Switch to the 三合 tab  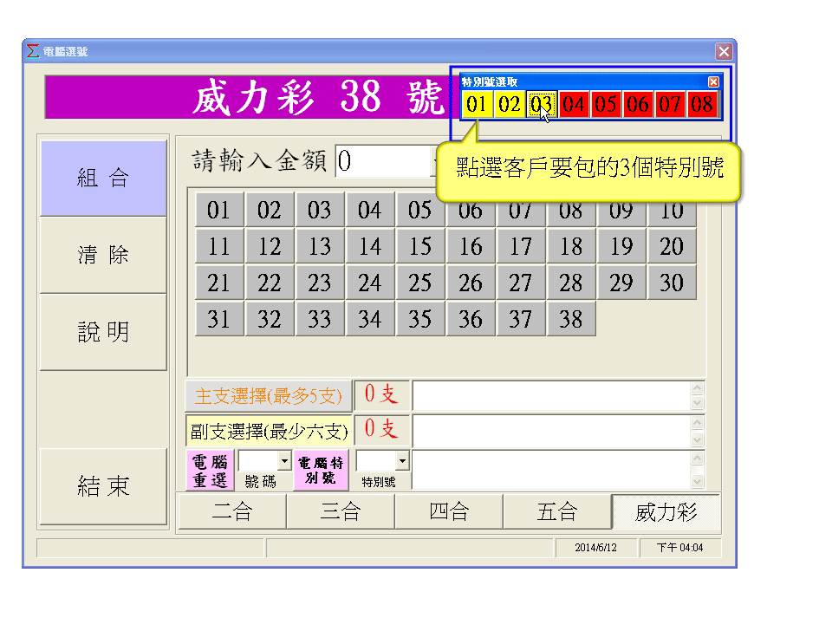341,512
